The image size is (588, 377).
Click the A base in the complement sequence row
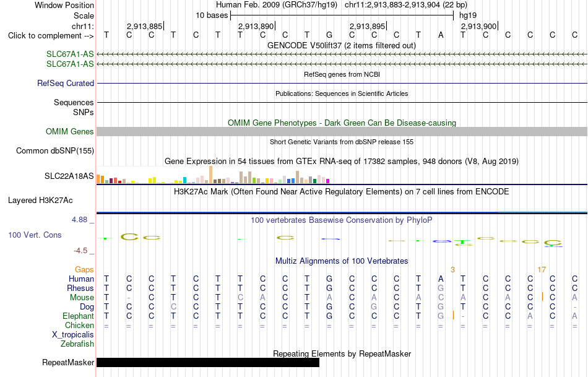point(441,35)
